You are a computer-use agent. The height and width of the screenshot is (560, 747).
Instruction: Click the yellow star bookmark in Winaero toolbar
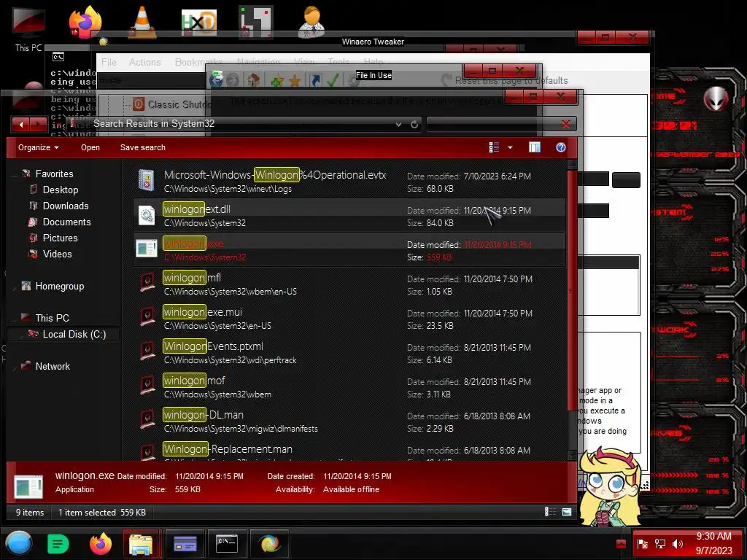click(x=295, y=80)
